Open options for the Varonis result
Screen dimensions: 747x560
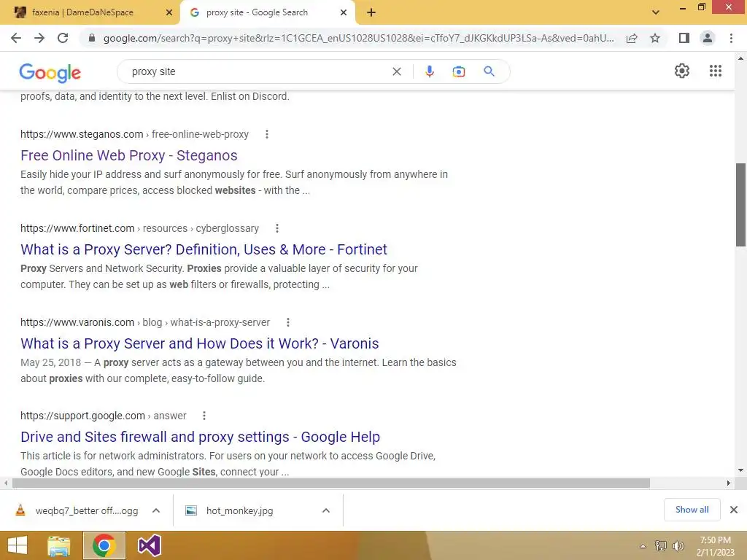(x=287, y=322)
